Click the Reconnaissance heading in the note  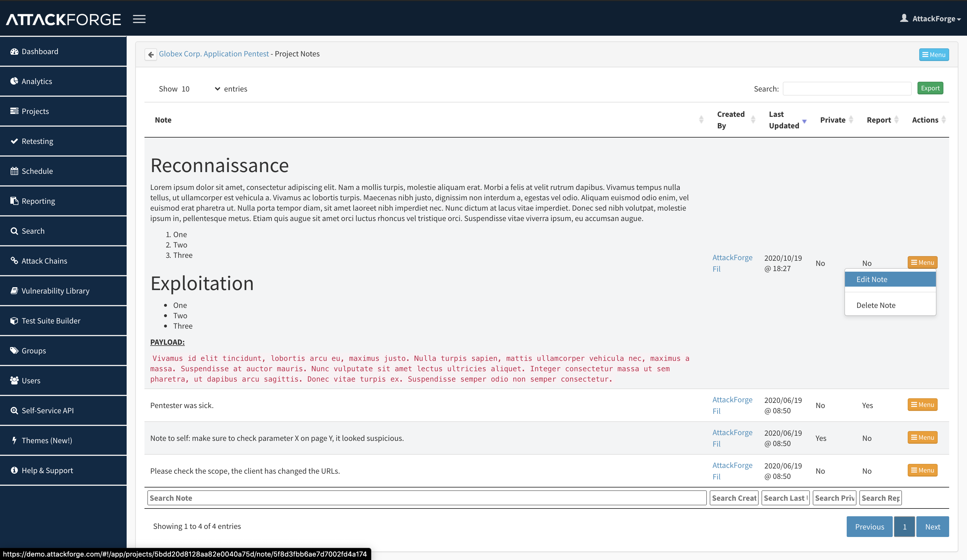tap(219, 165)
